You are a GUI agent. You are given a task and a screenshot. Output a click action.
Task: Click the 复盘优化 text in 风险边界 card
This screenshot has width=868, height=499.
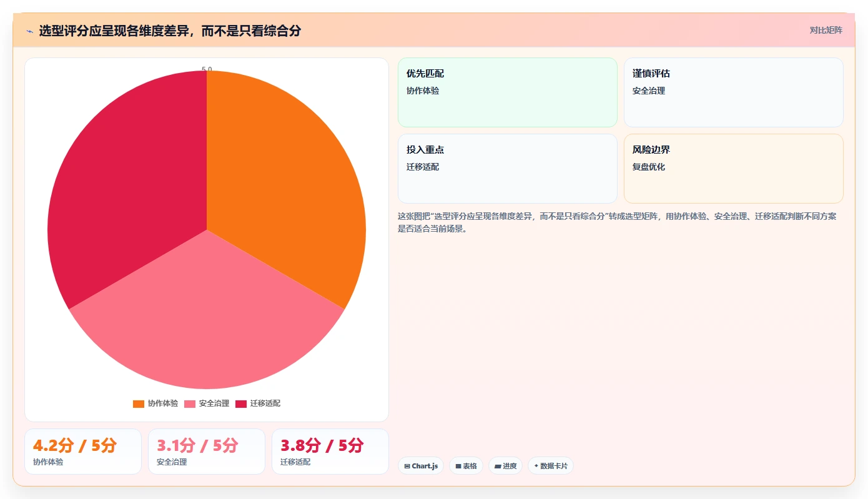[x=649, y=167]
